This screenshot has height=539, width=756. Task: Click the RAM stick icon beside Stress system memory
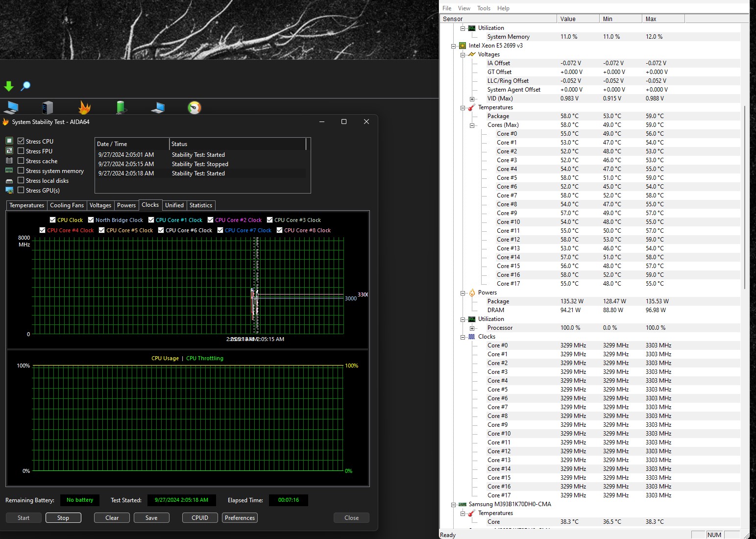tap(9, 171)
